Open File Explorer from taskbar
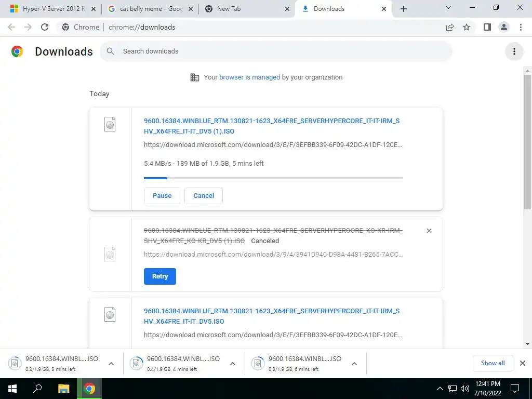 tap(63, 389)
